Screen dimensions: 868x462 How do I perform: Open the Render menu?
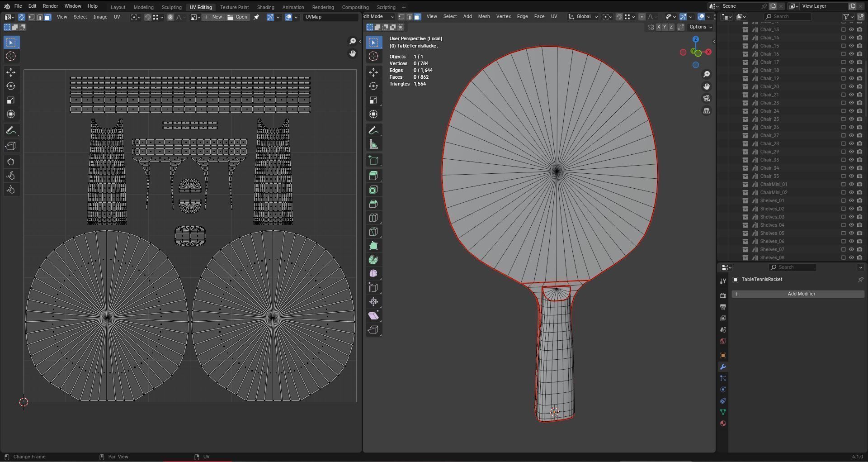point(50,6)
